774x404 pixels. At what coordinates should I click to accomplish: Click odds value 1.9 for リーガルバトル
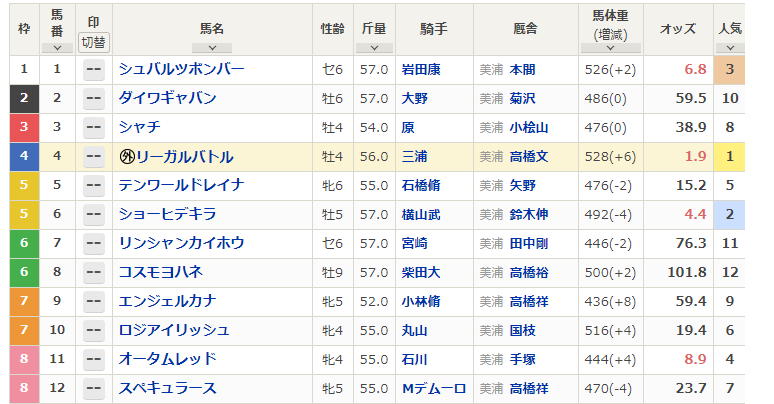(x=695, y=157)
